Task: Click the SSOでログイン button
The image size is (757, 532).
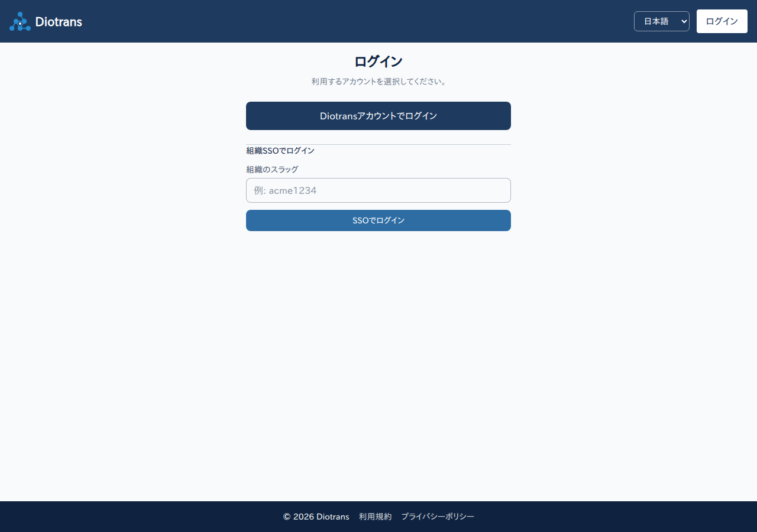Action: coord(378,220)
